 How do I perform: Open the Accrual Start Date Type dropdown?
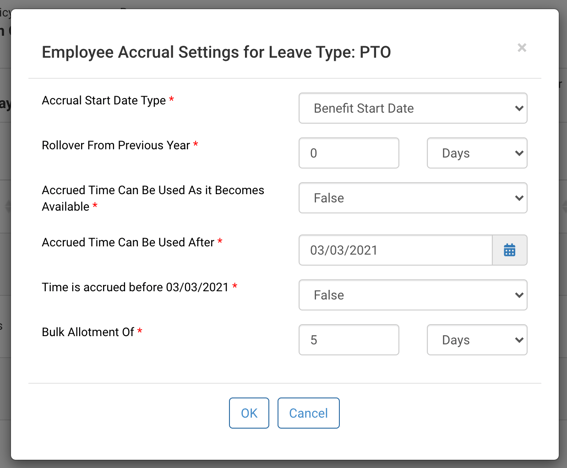(x=413, y=108)
